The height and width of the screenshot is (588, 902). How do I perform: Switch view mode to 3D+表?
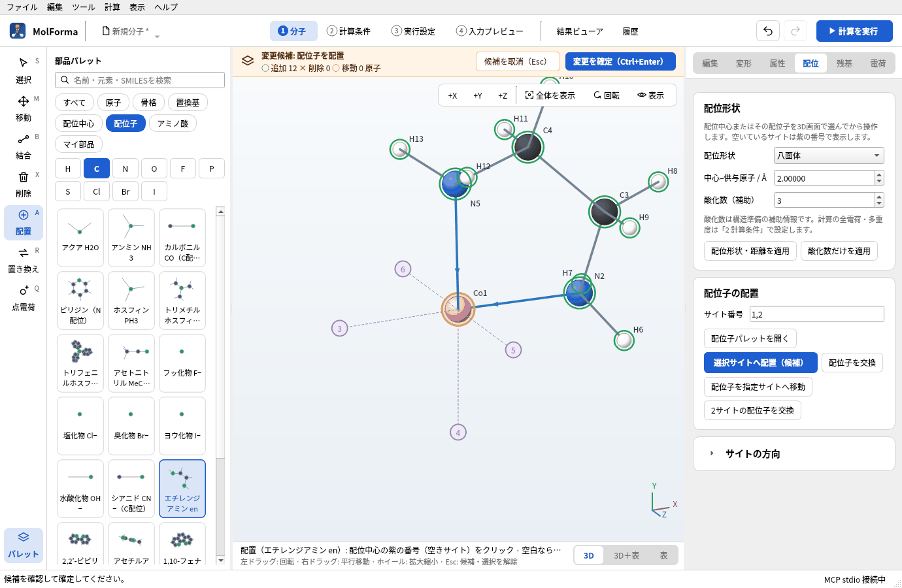click(626, 555)
